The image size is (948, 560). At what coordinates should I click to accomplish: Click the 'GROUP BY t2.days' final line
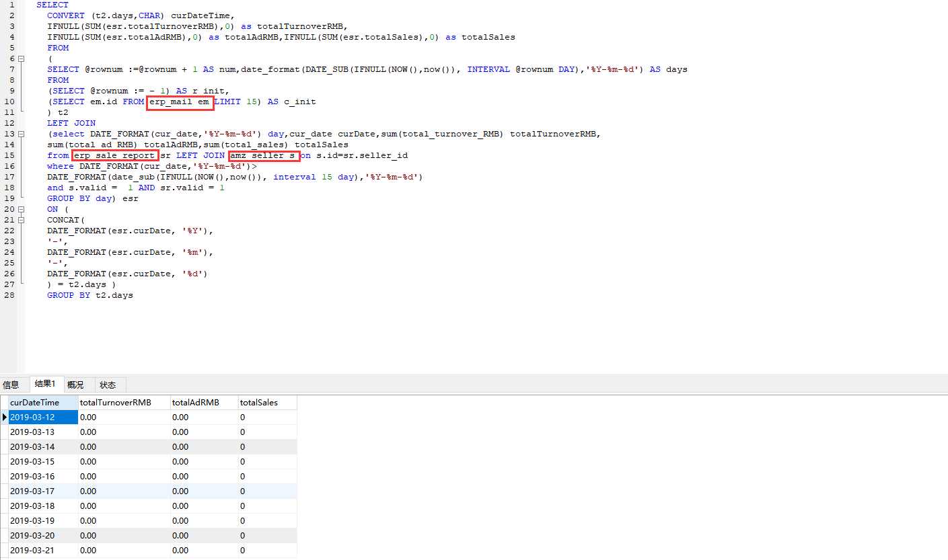[90, 295]
